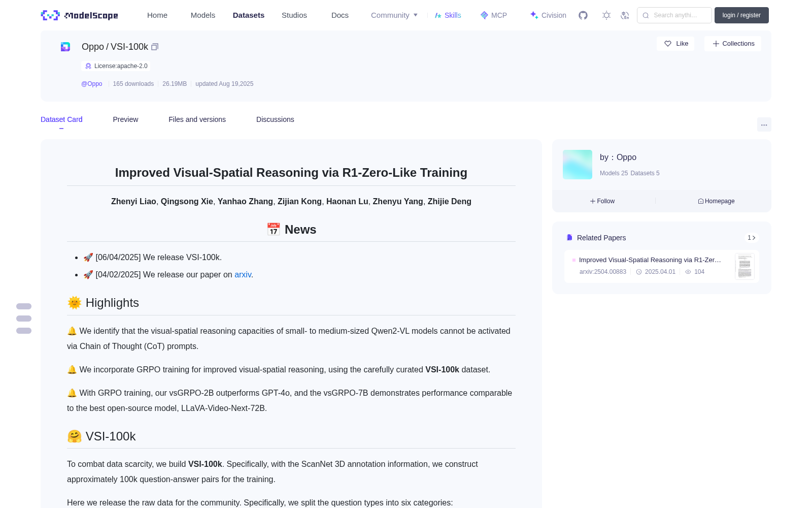812x508 pixels.
Task: Click the 'Related Papers' panel heading
Action: 601,238
